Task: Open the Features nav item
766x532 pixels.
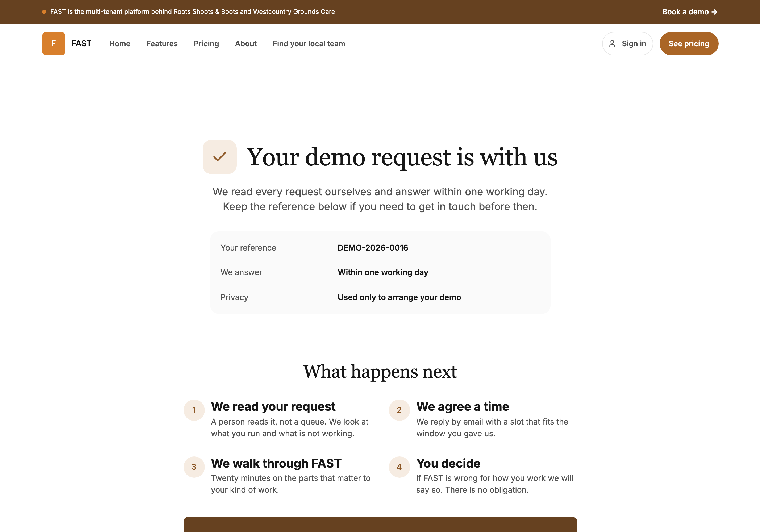Action: (162, 44)
